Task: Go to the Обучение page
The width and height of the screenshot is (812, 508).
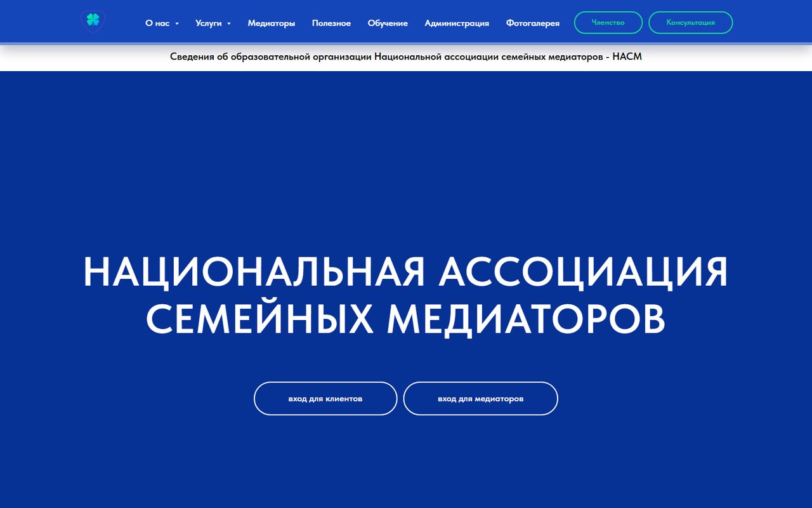Action: pyautogui.click(x=388, y=23)
